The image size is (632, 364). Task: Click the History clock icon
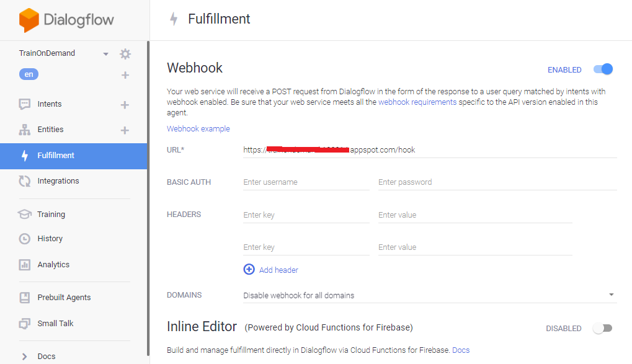[x=25, y=239]
